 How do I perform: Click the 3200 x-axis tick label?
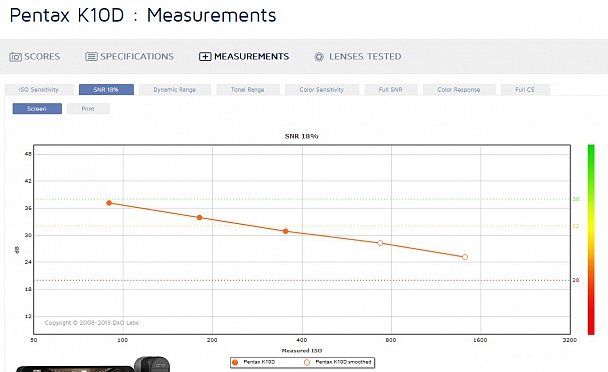coord(570,340)
